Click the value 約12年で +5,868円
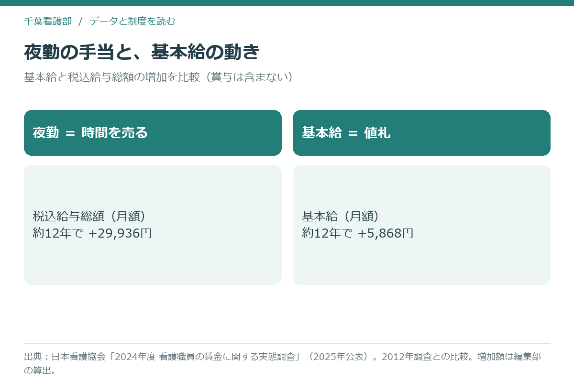This screenshot has width=574, height=392. pyautogui.click(x=357, y=233)
